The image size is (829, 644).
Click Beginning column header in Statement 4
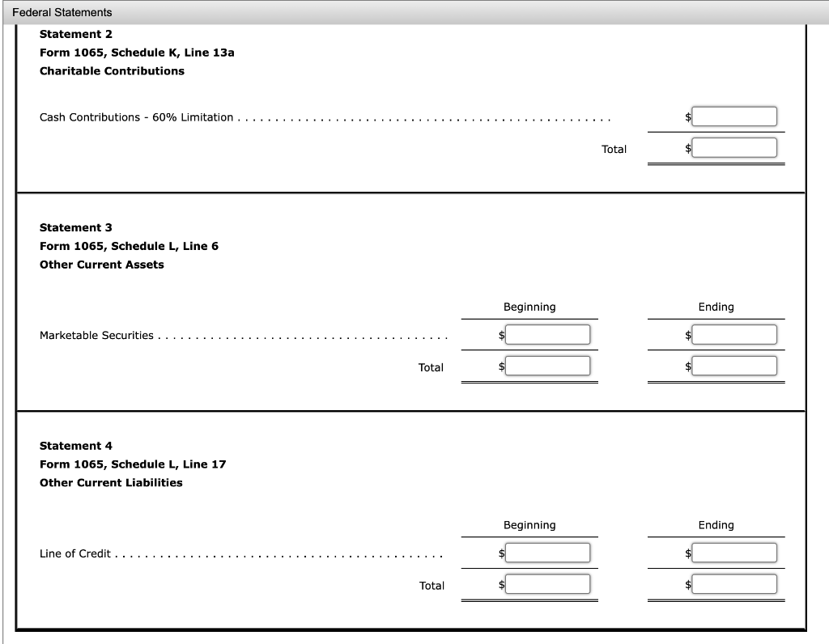[529, 525]
